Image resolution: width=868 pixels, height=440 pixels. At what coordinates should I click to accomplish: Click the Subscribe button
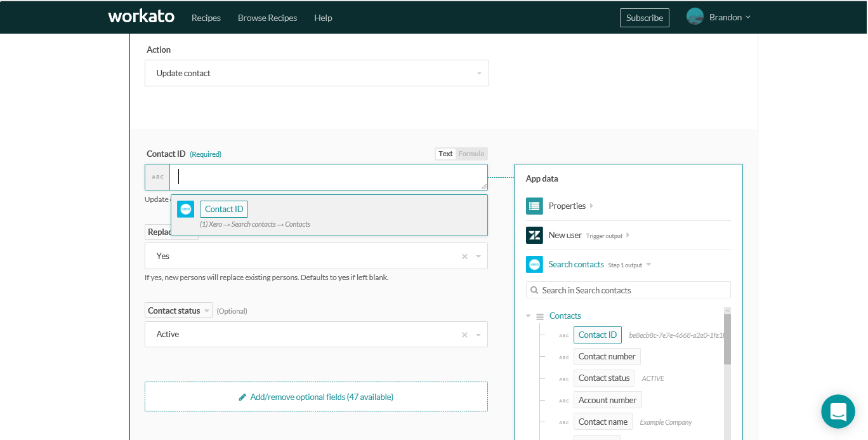pyautogui.click(x=644, y=18)
